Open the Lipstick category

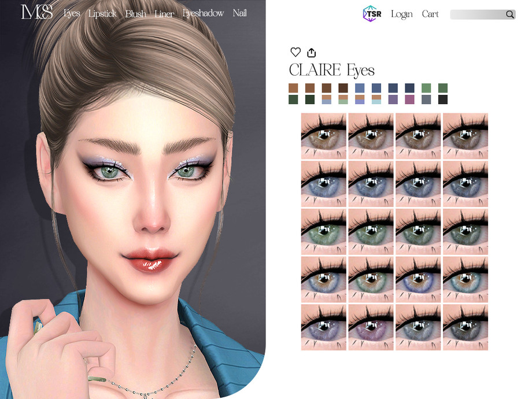(x=102, y=13)
